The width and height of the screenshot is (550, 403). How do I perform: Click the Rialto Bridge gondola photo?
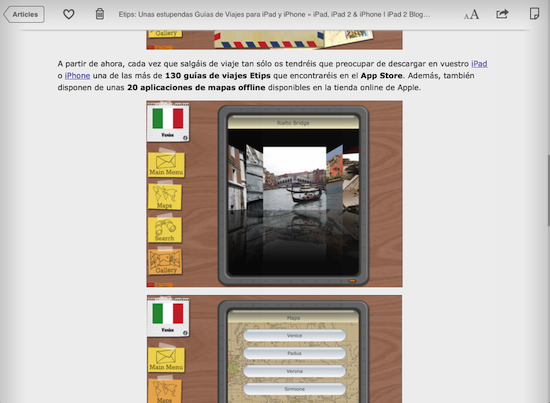click(x=294, y=179)
